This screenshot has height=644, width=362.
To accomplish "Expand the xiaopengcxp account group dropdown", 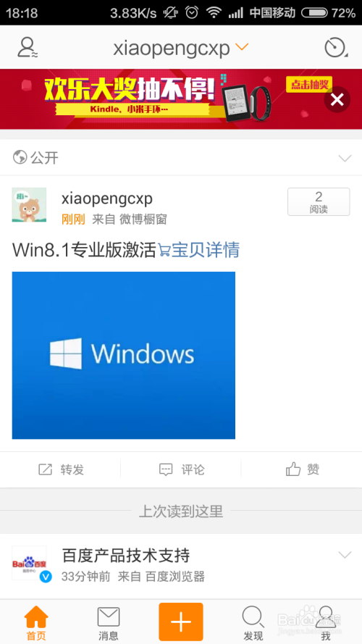I will pyautogui.click(x=242, y=47).
